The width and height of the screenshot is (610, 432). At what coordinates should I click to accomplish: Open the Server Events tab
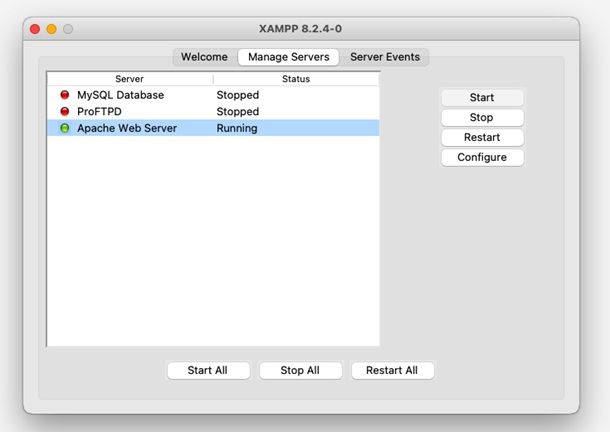point(385,57)
